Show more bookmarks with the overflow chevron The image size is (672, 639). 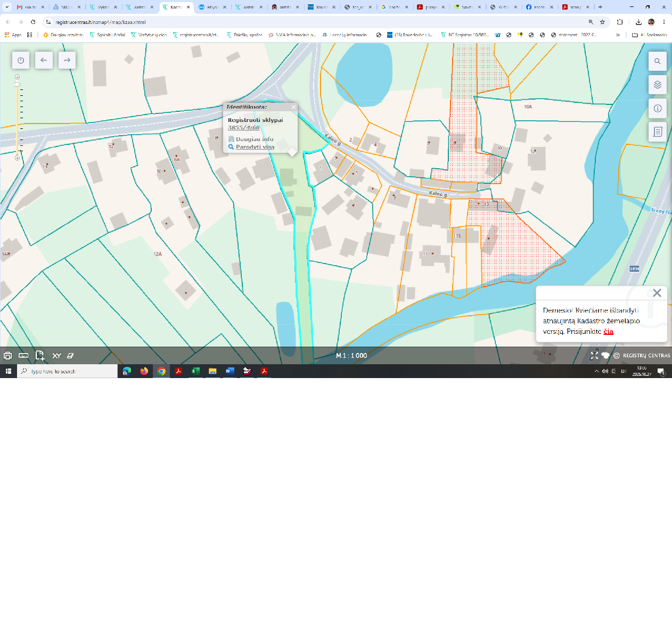coord(618,35)
